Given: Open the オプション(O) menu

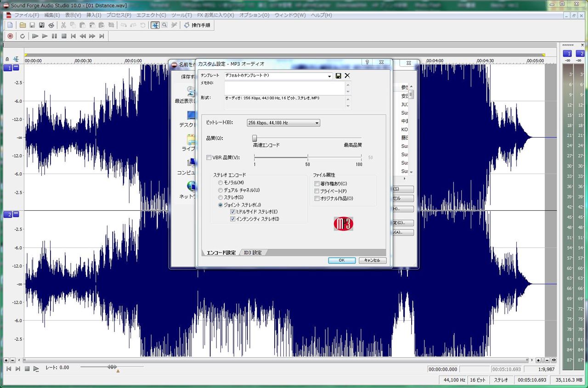Looking at the screenshot, I should click(x=254, y=15).
